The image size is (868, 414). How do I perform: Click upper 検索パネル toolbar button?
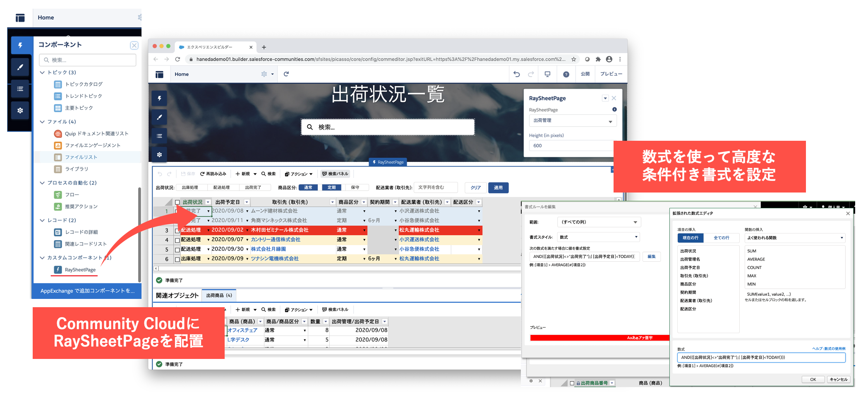coord(335,174)
